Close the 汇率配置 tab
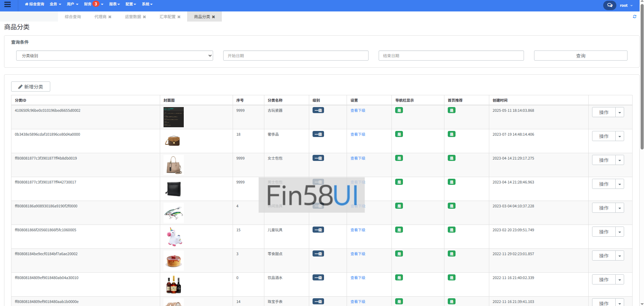The image size is (644, 306). [179, 17]
